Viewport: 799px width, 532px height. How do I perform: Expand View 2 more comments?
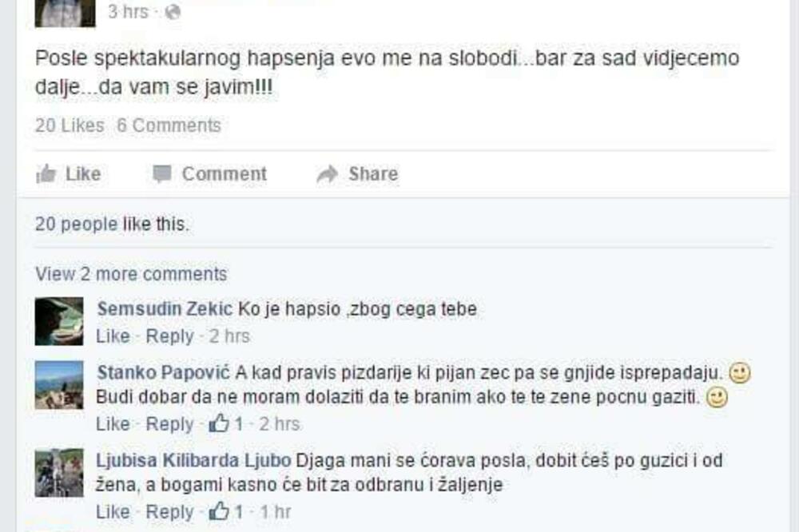click(131, 274)
